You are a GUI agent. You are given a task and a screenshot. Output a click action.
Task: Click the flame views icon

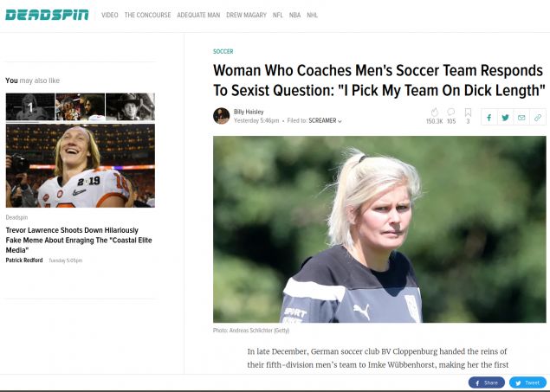(434, 112)
